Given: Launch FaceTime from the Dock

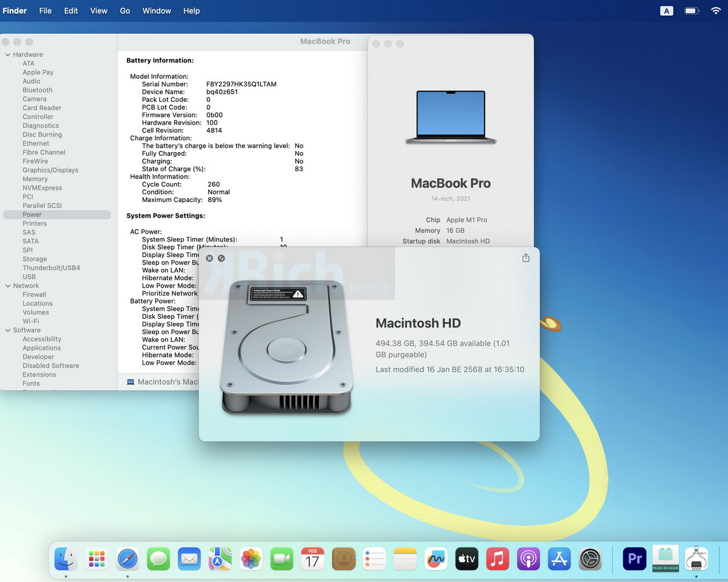Looking at the screenshot, I should 282,559.
